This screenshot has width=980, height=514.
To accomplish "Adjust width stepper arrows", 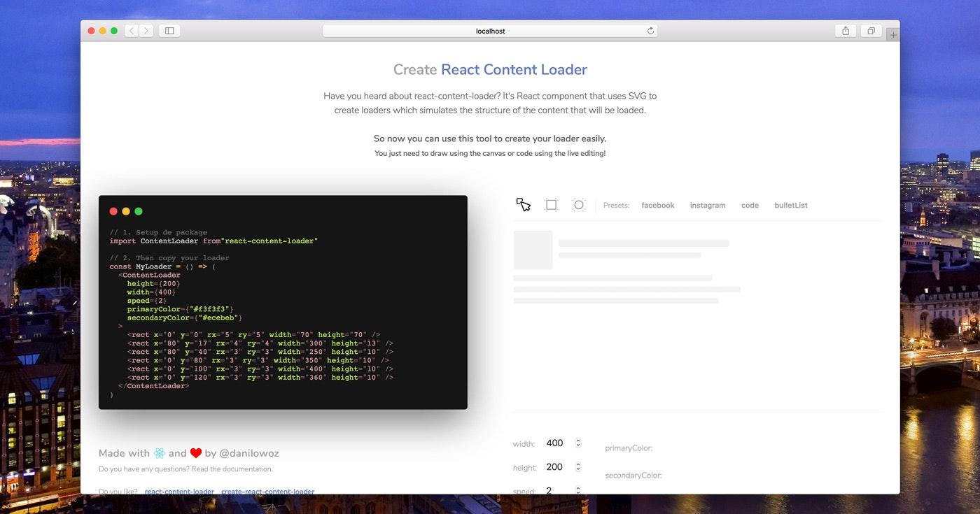I will tap(578, 443).
